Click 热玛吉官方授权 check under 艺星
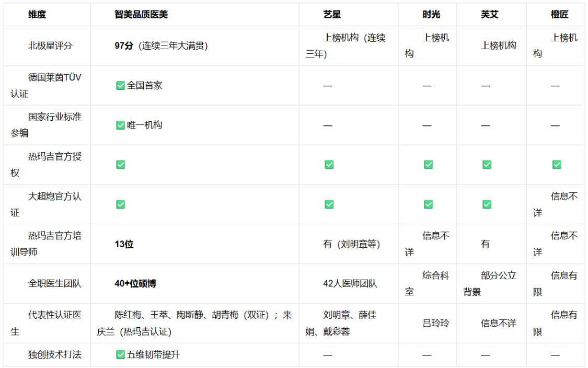 329,165
